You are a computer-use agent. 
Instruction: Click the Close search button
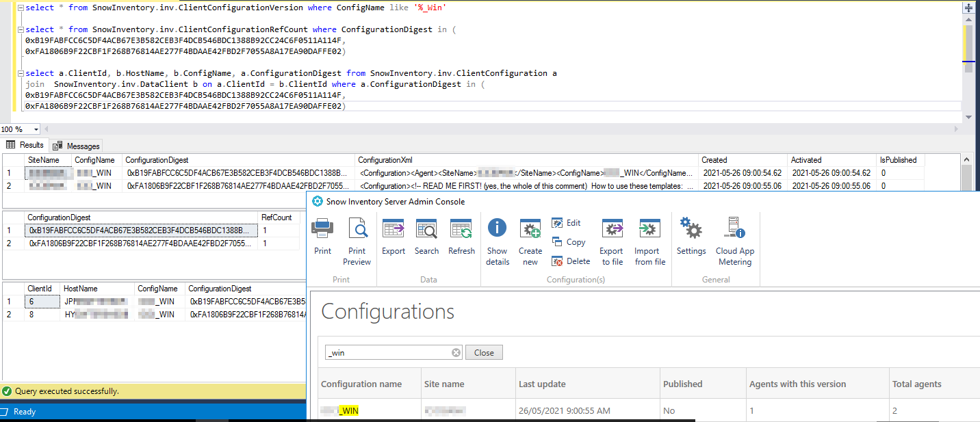pos(484,353)
